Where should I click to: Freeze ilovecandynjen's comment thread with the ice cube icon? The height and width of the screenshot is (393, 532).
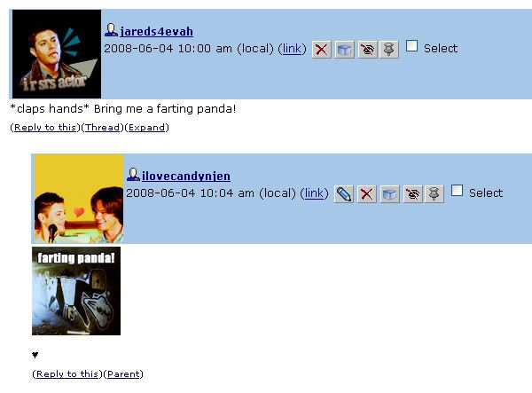[389, 194]
